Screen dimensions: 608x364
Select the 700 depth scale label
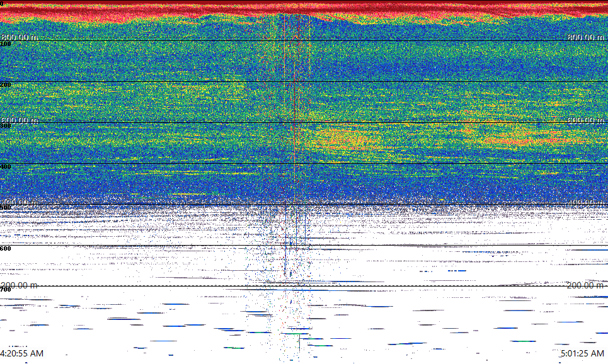(x=6, y=290)
